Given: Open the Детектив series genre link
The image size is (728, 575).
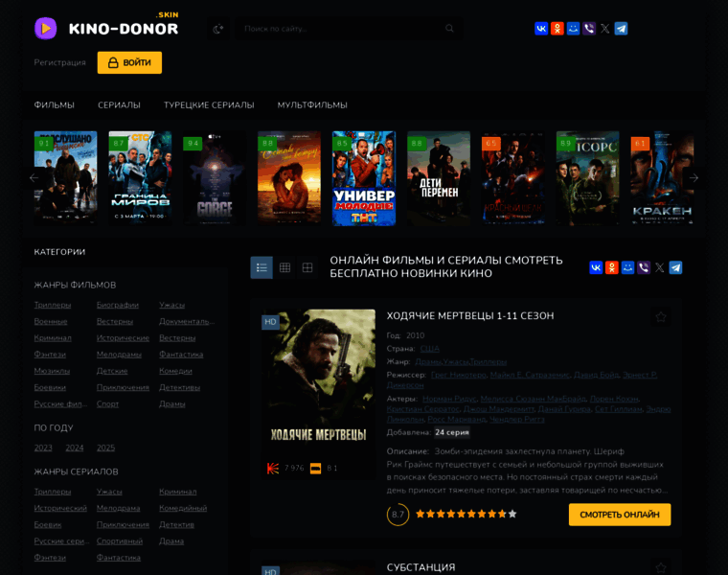Looking at the screenshot, I should click(176, 525).
